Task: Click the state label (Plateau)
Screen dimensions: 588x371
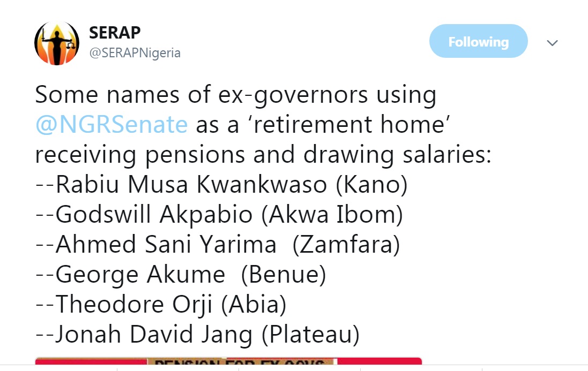Action: tap(311, 335)
